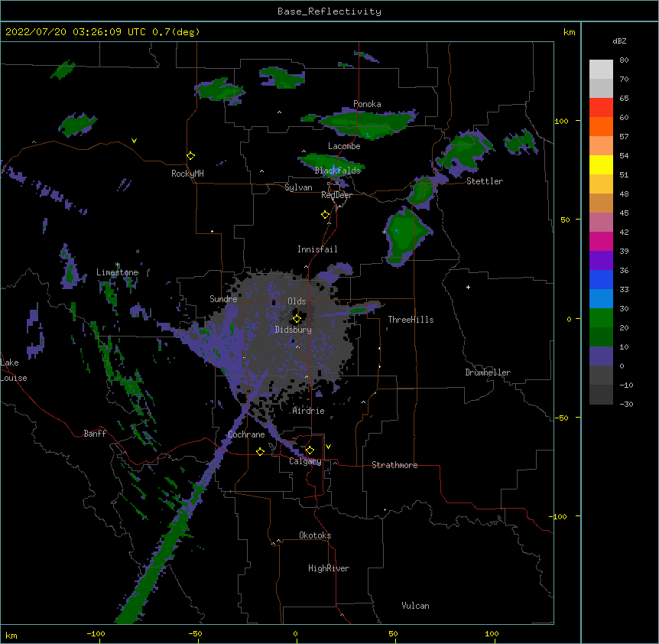
Task: Click the Banff town label
Action: (x=95, y=434)
